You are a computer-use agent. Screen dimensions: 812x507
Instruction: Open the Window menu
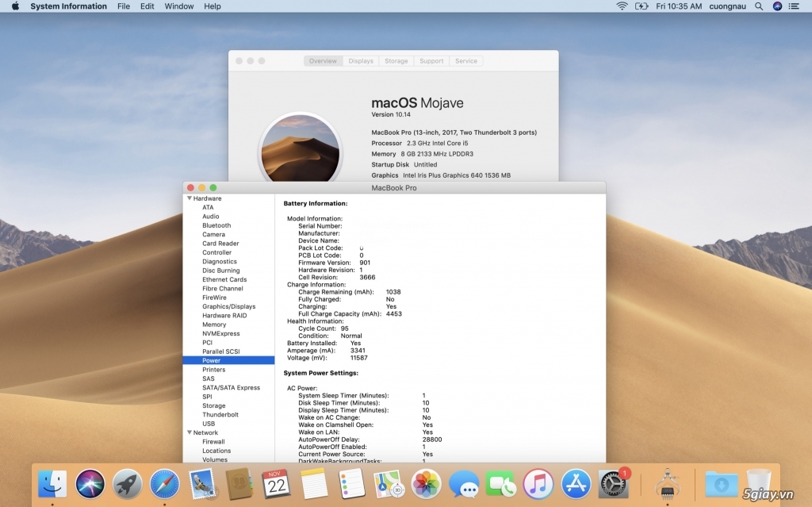coord(179,6)
